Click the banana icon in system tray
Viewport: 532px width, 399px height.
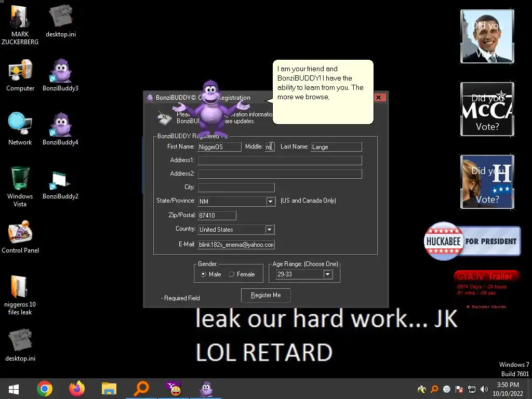tap(422, 389)
